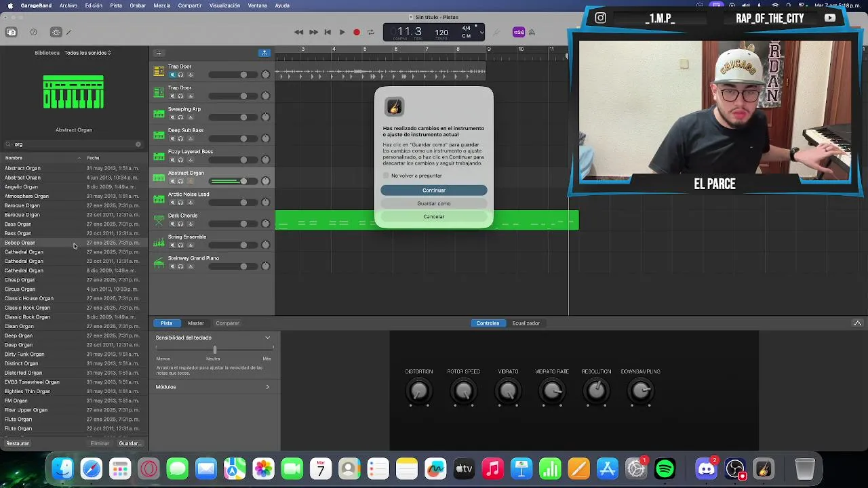Open the Ecualizador tab
The image size is (868, 488).
pyautogui.click(x=526, y=323)
